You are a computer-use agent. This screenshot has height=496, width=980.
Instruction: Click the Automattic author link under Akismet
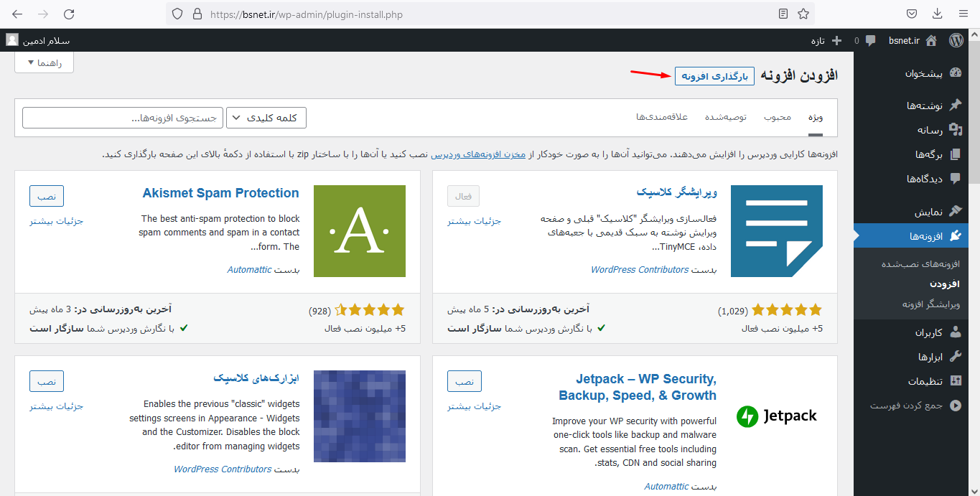click(x=249, y=270)
